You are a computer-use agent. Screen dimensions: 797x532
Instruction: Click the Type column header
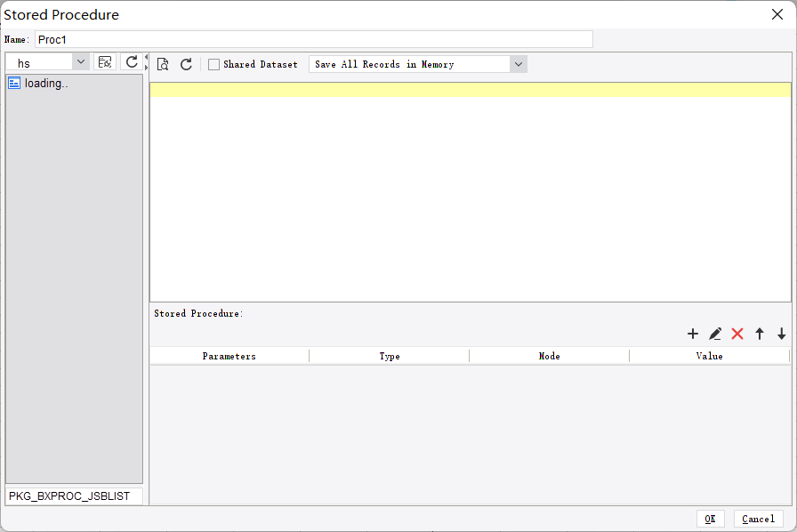click(x=389, y=356)
